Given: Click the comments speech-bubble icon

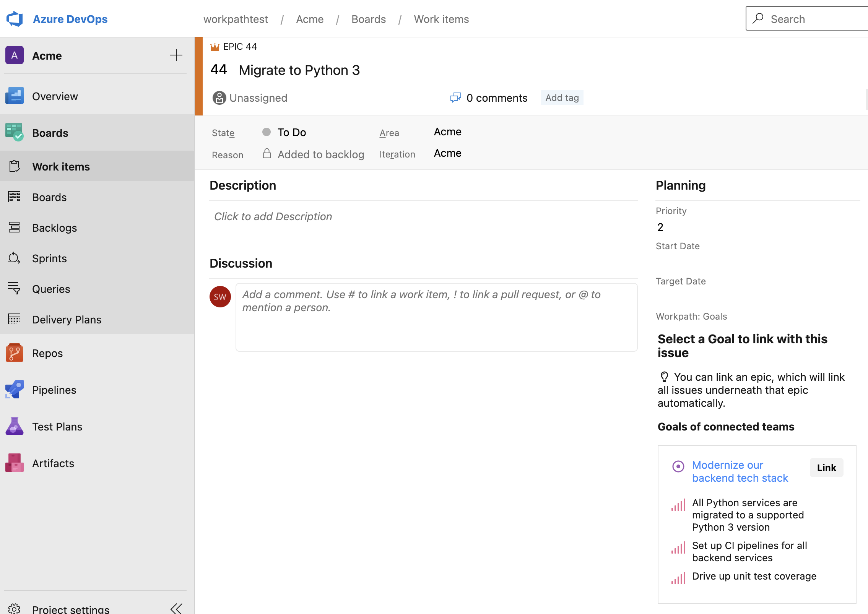Looking at the screenshot, I should tap(456, 98).
